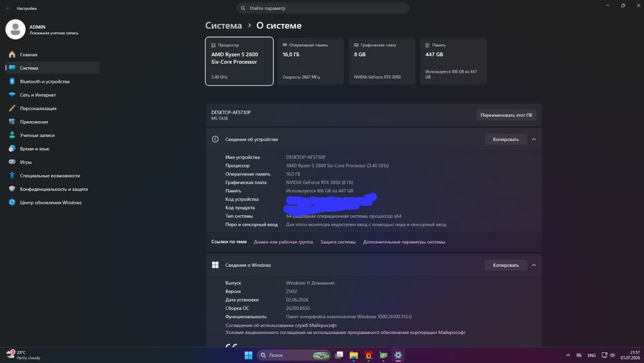The width and height of the screenshot is (644, 363).
Task: Open the Главная home section
Action: 52,54
